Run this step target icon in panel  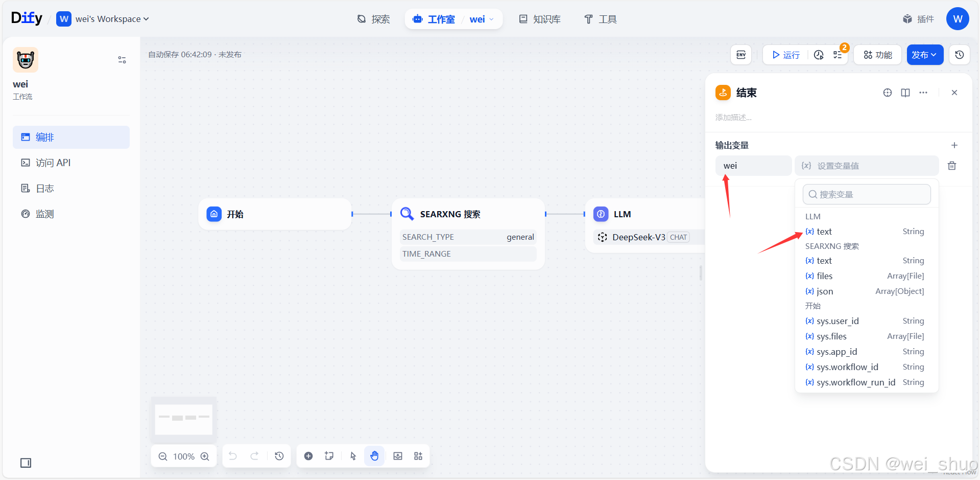click(888, 93)
